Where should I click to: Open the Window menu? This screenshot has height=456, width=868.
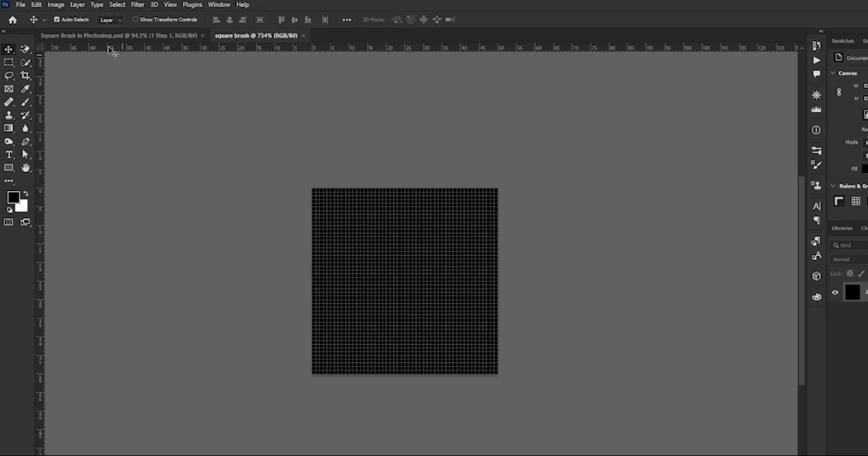click(x=219, y=4)
